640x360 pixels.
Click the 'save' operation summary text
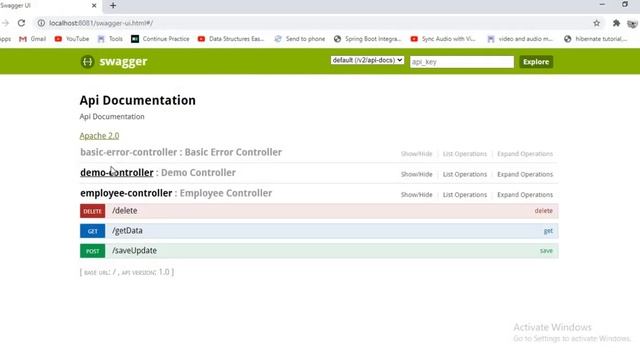[x=546, y=251]
